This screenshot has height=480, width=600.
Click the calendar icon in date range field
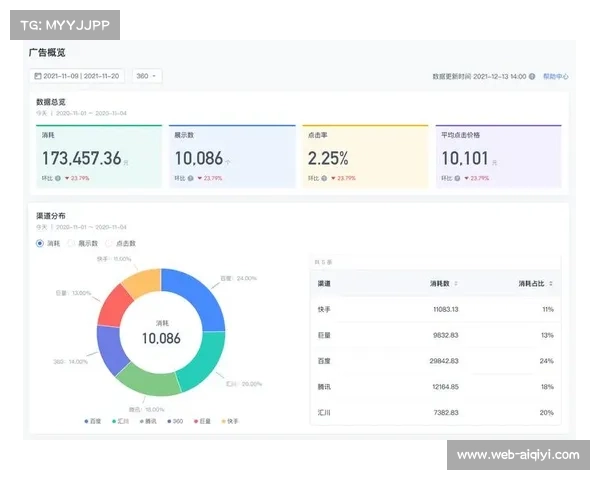38,76
